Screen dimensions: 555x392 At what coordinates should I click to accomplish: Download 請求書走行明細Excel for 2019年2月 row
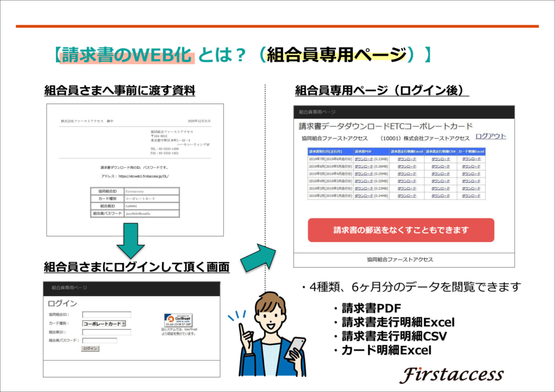click(x=406, y=196)
